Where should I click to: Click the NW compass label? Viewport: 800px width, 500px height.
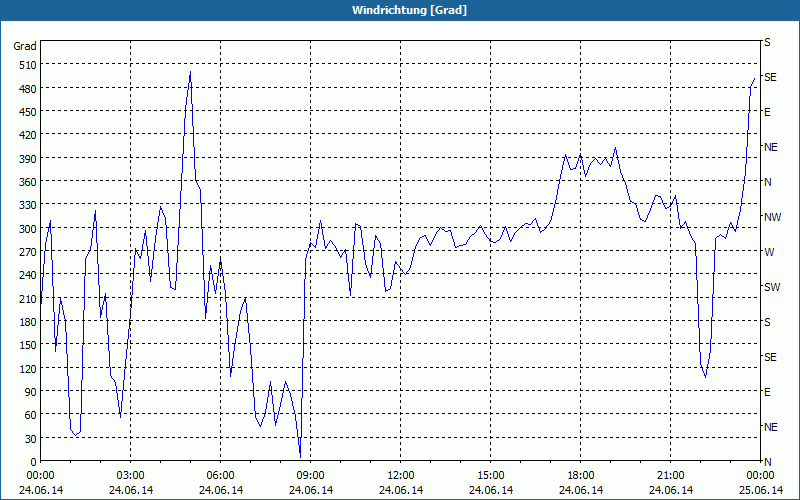pos(772,217)
